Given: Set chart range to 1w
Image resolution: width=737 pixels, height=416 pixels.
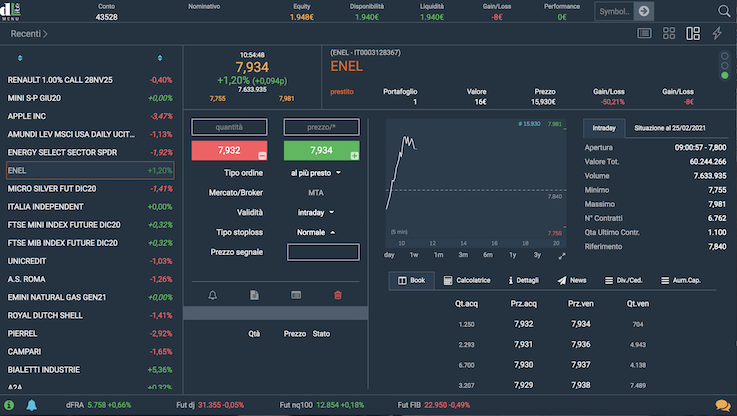Looking at the screenshot, I should tap(414, 255).
